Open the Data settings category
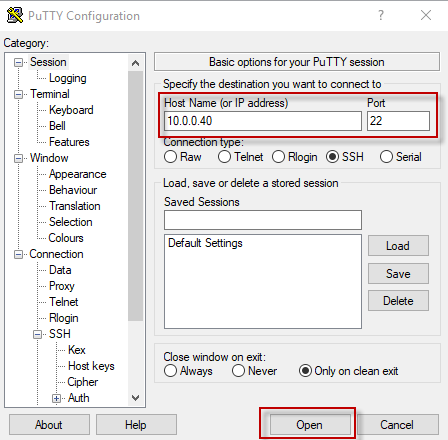448x440 pixels. [x=60, y=270]
